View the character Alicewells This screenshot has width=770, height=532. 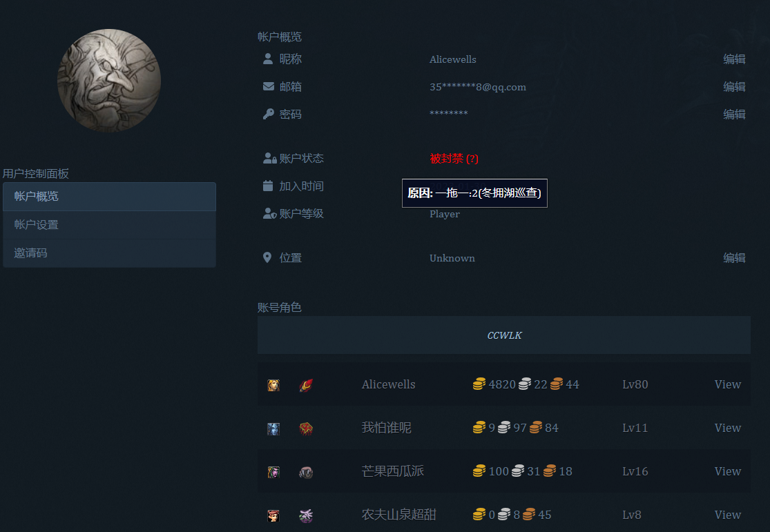pos(727,385)
